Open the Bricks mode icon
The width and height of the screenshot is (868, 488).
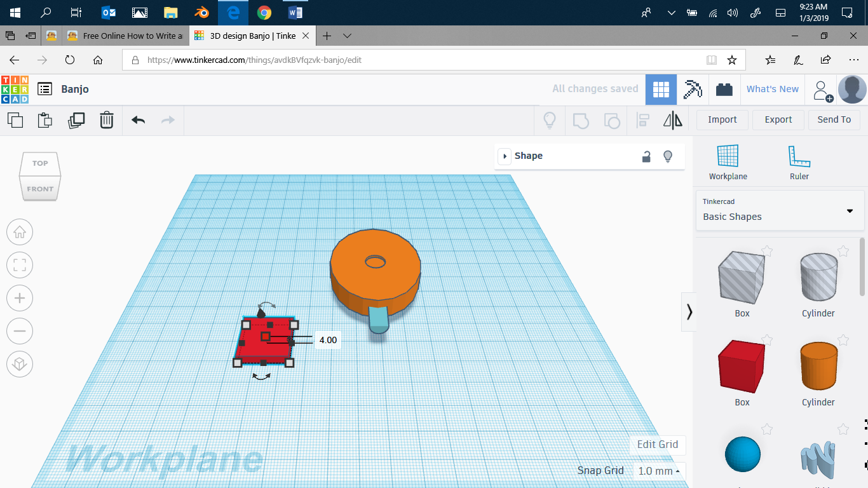click(724, 90)
